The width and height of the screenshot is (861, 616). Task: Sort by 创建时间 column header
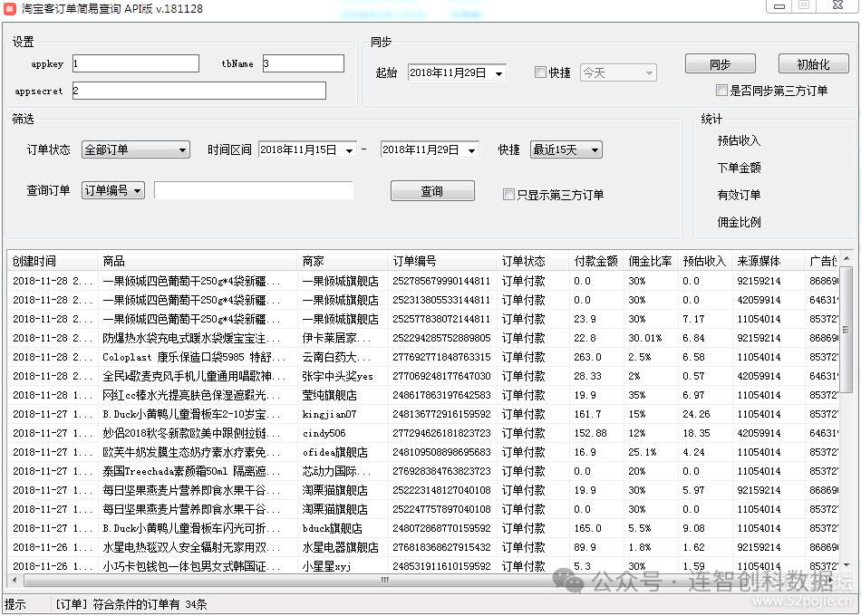pos(53,261)
